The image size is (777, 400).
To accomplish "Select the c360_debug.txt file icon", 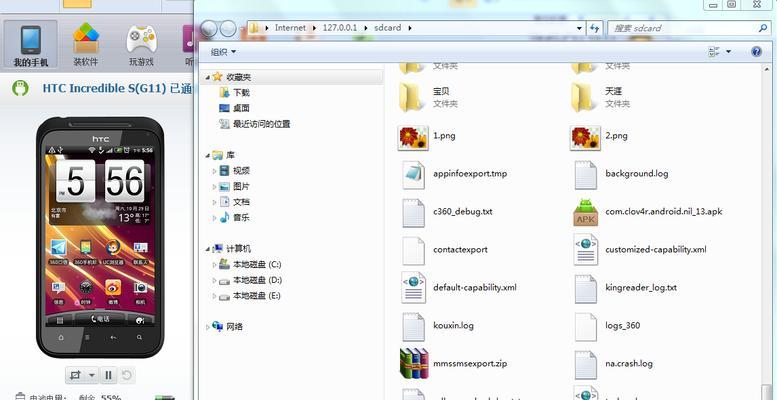I will pyautogui.click(x=413, y=213).
